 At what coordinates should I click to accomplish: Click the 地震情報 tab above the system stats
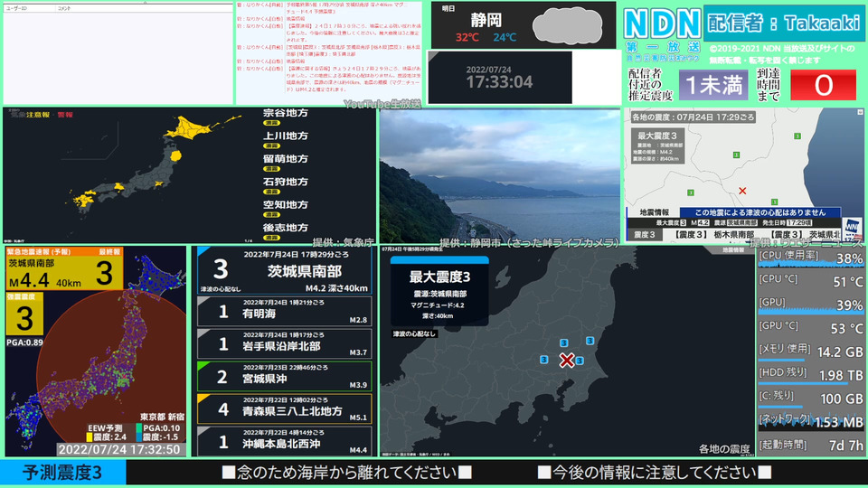[x=733, y=250]
